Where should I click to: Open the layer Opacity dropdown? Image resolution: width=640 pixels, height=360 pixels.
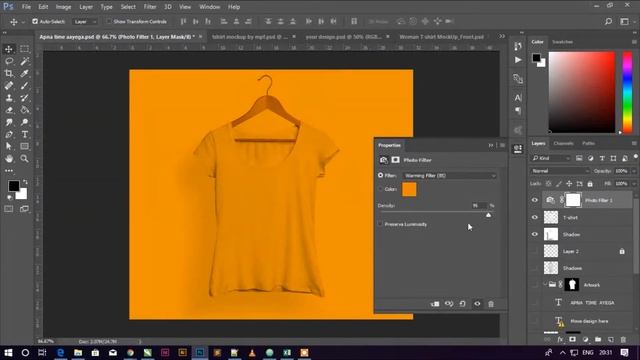pyautogui.click(x=634, y=171)
